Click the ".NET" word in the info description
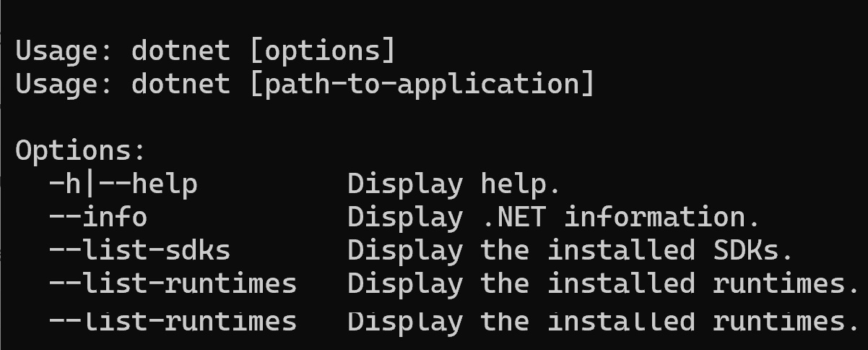The width and height of the screenshot is (868, 350). click(x=513, y=218)
